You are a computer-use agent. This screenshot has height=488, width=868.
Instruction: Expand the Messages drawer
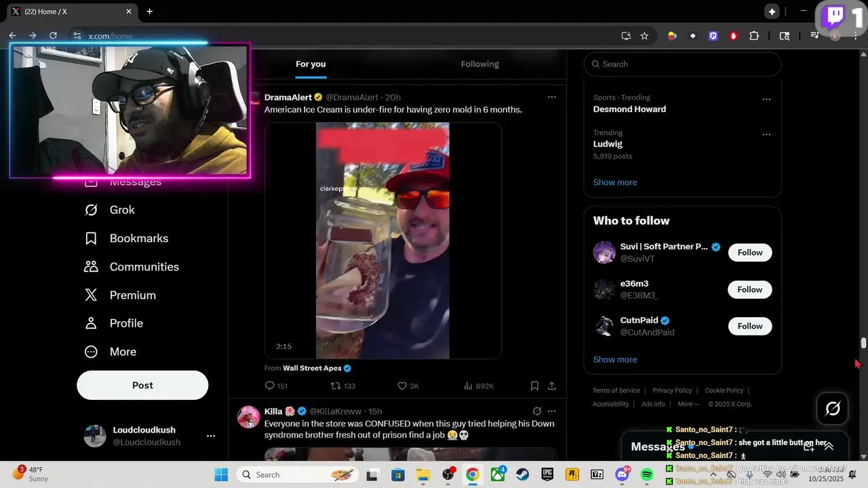(829, 446)
